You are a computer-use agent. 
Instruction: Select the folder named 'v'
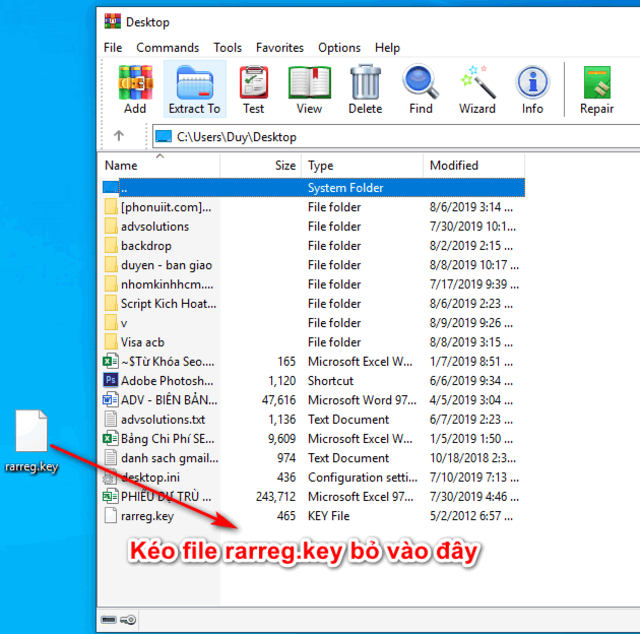pyautogui.click(x=124, y=323)
